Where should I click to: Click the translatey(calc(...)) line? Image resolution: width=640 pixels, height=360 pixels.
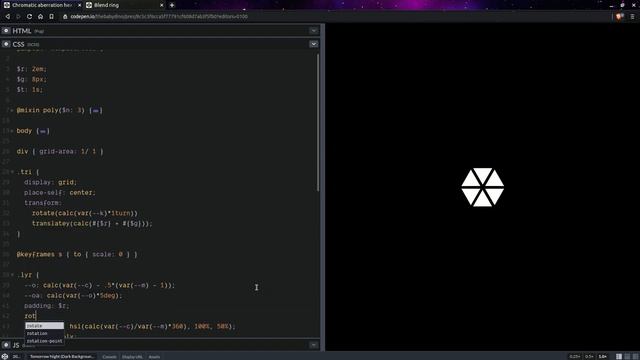click(x=92, y=224)
